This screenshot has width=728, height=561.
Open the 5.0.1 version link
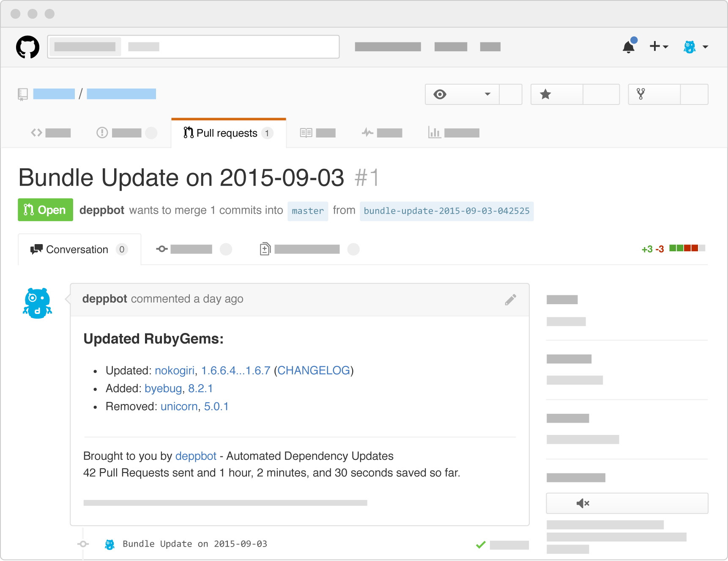coord(216,407)
